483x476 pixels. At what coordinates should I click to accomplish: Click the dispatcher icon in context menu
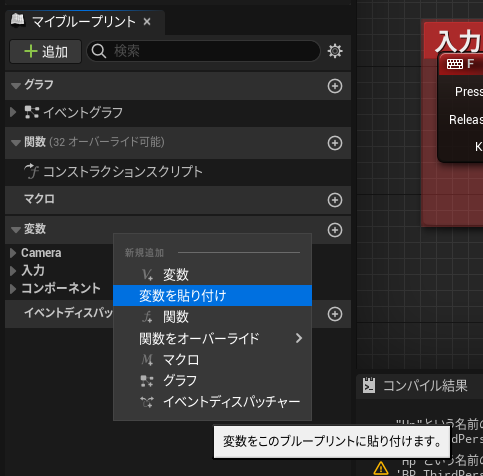(147, 402)
